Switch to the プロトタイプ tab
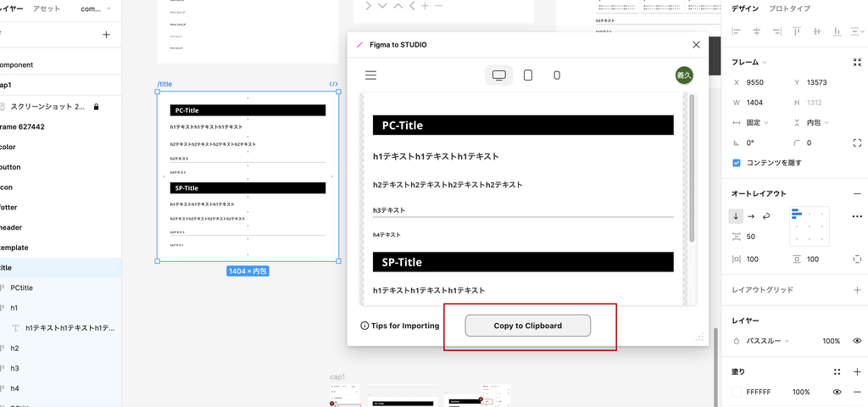Screen dimensions: 868x407 click(x=788, y=8)
